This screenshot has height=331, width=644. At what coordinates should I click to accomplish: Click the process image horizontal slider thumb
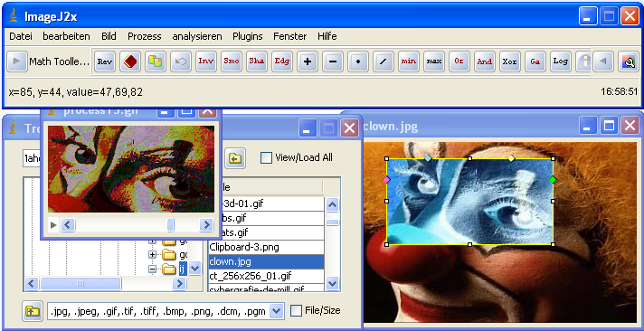click(170, 224)
